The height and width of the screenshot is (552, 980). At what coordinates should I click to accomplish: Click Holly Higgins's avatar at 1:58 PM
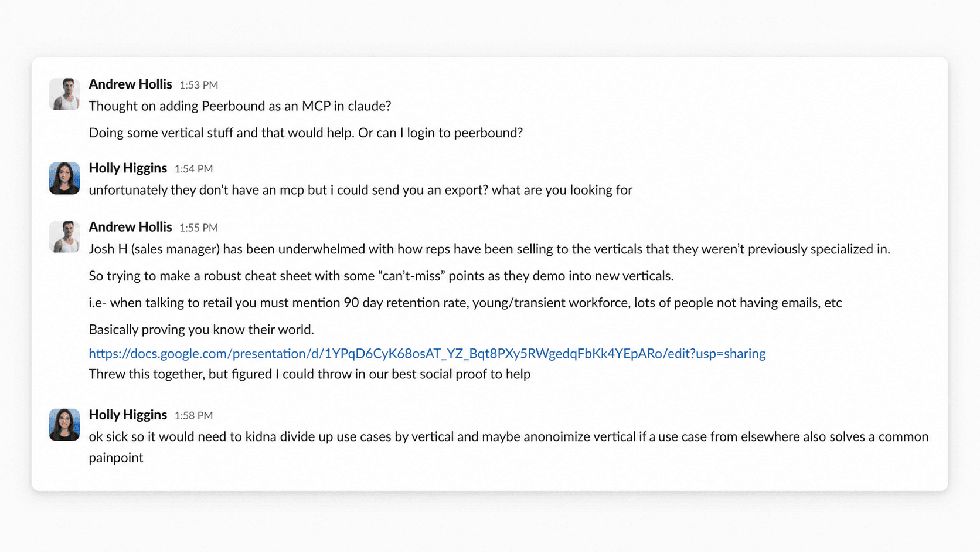[x=64, y=425]
